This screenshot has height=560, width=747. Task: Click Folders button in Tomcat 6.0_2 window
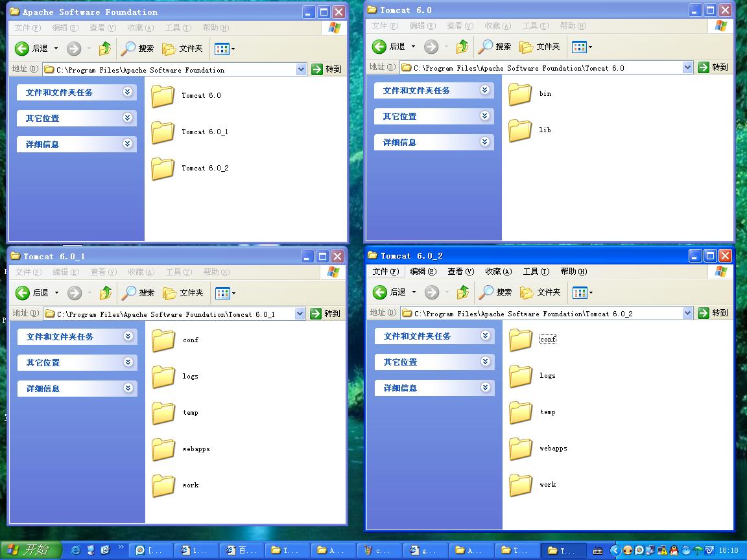(x=540, y=292)
